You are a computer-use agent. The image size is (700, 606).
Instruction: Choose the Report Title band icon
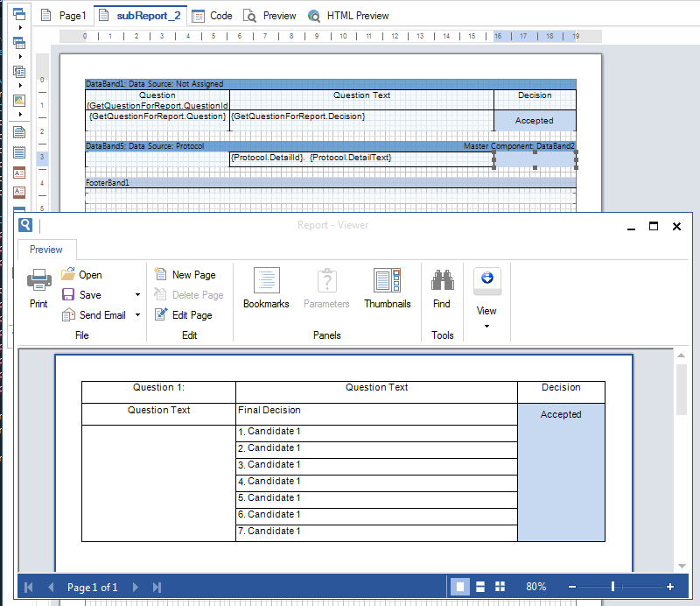[x=19, y=132]
